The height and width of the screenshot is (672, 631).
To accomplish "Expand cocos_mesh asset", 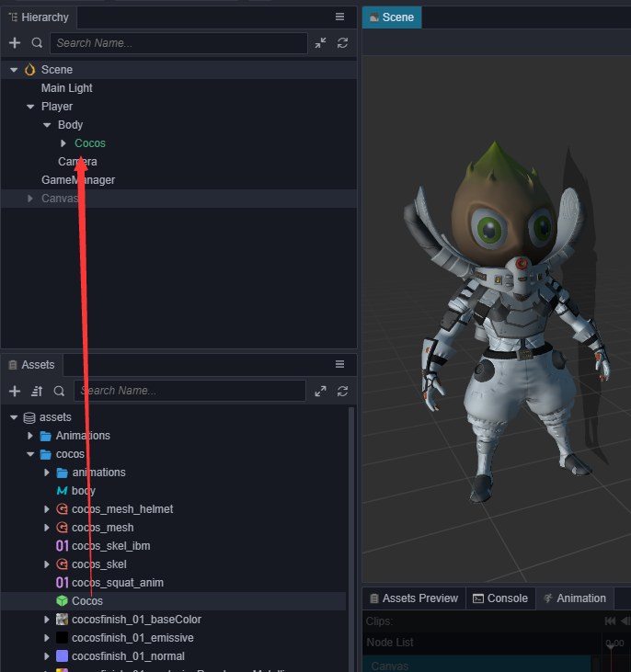I will pyautogui.click(x=47, y=528).
